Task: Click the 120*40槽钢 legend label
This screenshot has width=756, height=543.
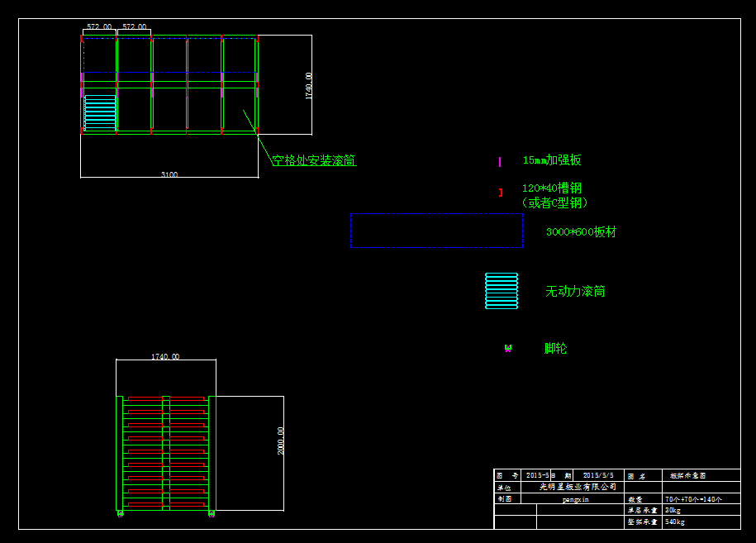Action: point(552,188)
